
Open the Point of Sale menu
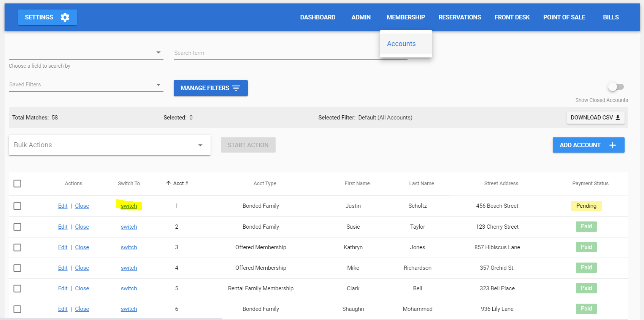click(564, 17)
